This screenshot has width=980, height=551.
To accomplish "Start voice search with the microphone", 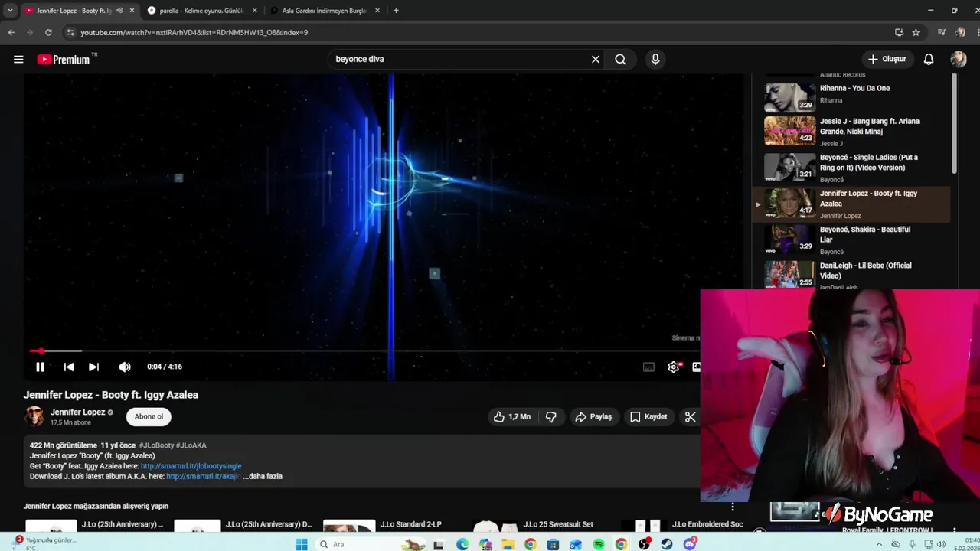I will [655, 59].
